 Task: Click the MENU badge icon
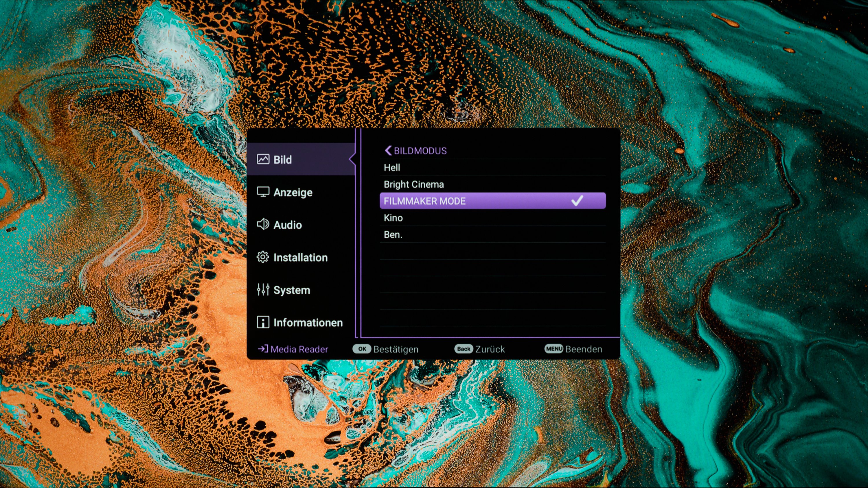[x=553, y=349]
